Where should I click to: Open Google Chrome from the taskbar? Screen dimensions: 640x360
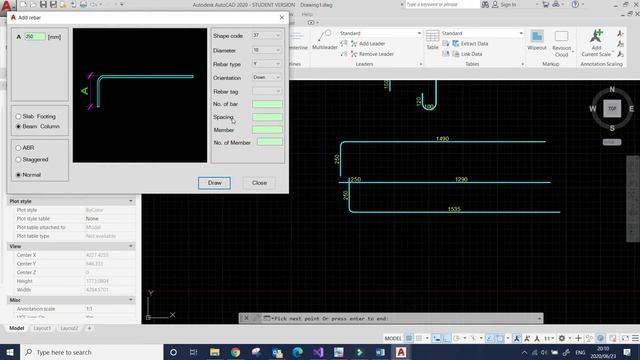click(x=236, y=352)
